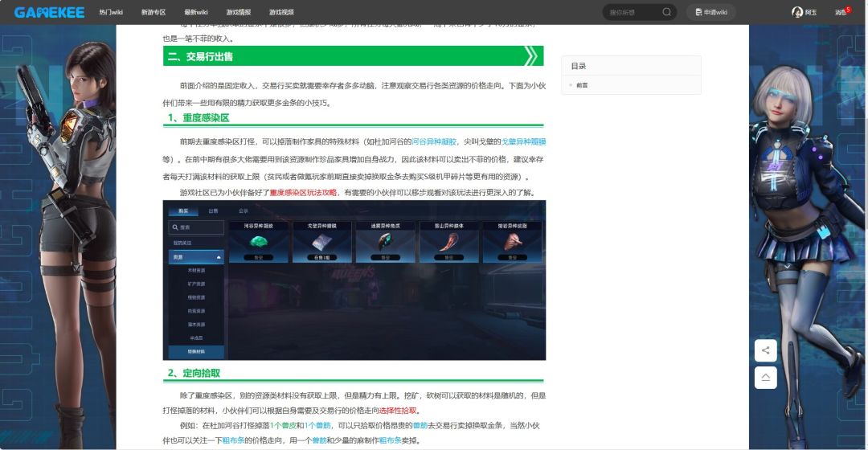Image resolution: width=868 pixels, height=450 pixels.
Task: Open the red 重度感染区玩法攻略 link
Action: [303, 193]
